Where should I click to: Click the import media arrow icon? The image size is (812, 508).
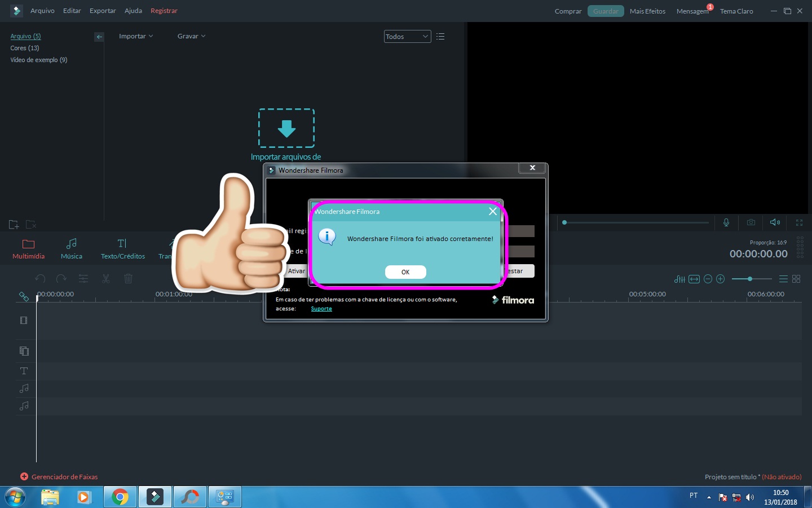(286, 128)
